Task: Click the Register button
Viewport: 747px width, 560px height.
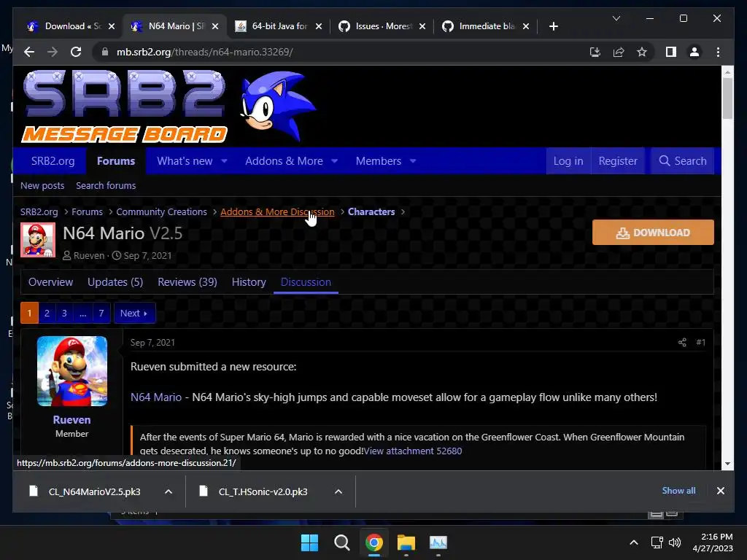Action: click(x=618, y=161)
